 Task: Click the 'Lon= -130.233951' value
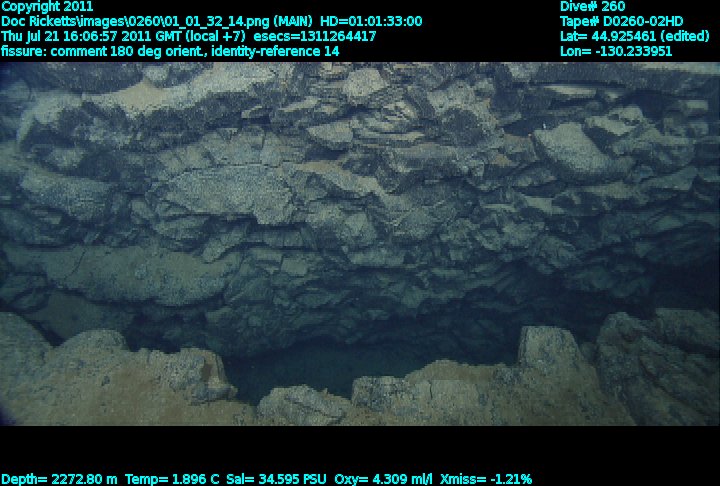point(616,51)
